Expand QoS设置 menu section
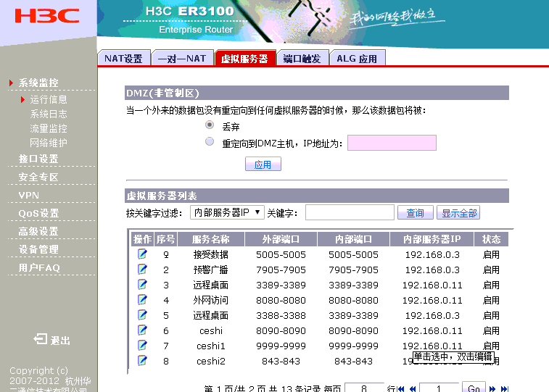 [38, 213]
